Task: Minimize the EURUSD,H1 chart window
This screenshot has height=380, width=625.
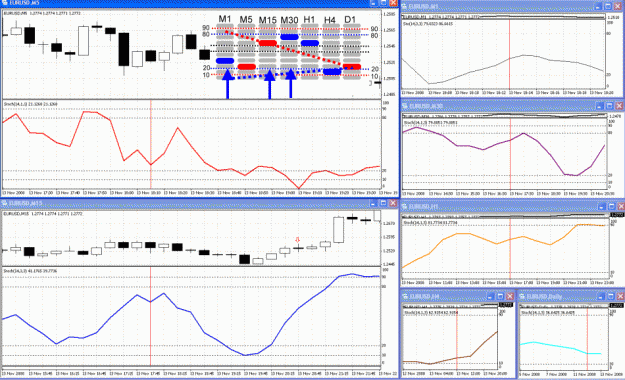Action: (x=602, y=207)
